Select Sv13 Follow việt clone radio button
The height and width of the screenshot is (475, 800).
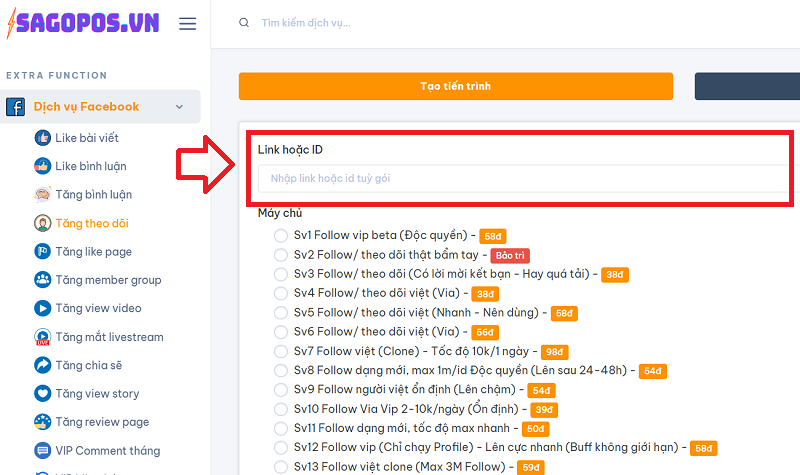pos(281,467)
